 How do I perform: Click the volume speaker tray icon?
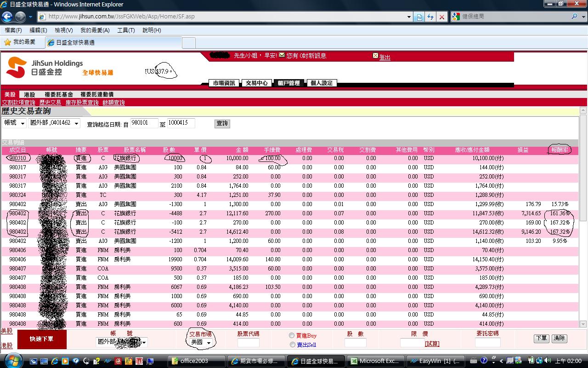pos(547,361)
